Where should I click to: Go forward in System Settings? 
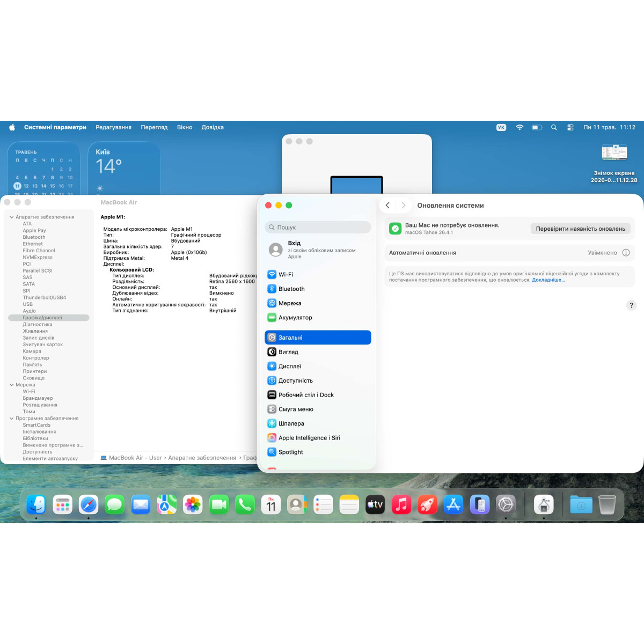pos(404,206)
